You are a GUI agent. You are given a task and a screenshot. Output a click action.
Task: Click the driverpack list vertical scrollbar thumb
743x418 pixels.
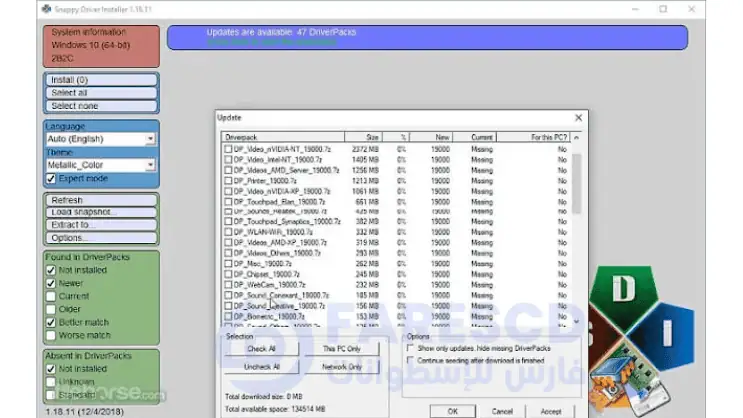coord(576,183)
